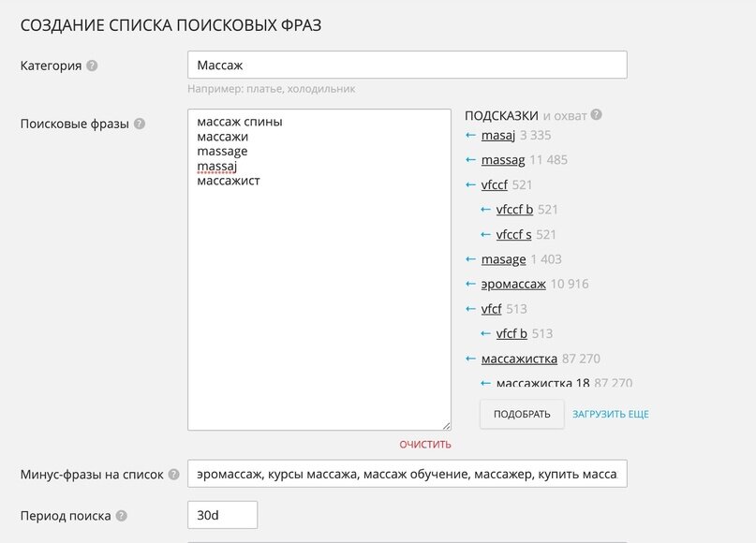The height and width of the screenshot is (543, 756).
Task: Add masage using its arrow icon
Action: [x=471, y=259]
